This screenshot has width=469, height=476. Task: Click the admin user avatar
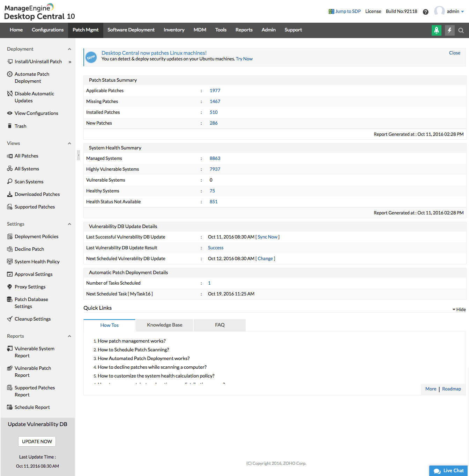click(439, 11)
